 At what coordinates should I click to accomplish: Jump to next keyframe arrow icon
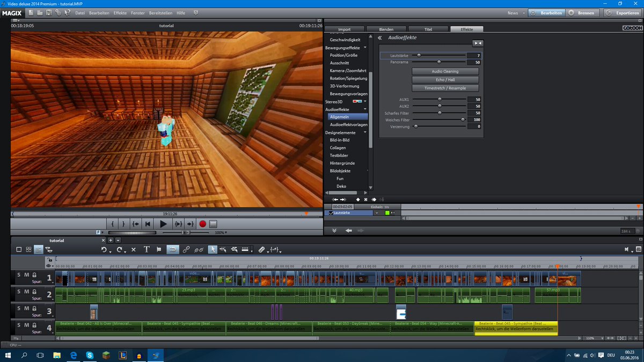(343, 200)
